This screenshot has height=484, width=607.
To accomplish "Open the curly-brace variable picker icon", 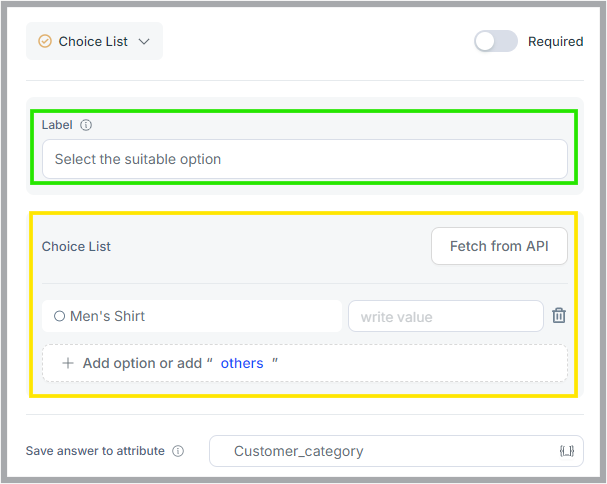I will [567, 451].
